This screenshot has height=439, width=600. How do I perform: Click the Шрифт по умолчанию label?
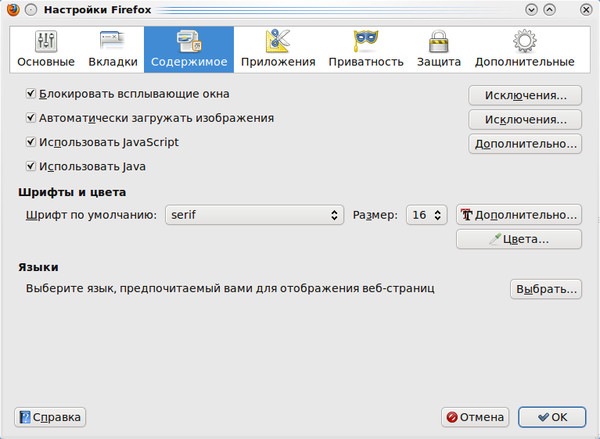coord(91,215)
